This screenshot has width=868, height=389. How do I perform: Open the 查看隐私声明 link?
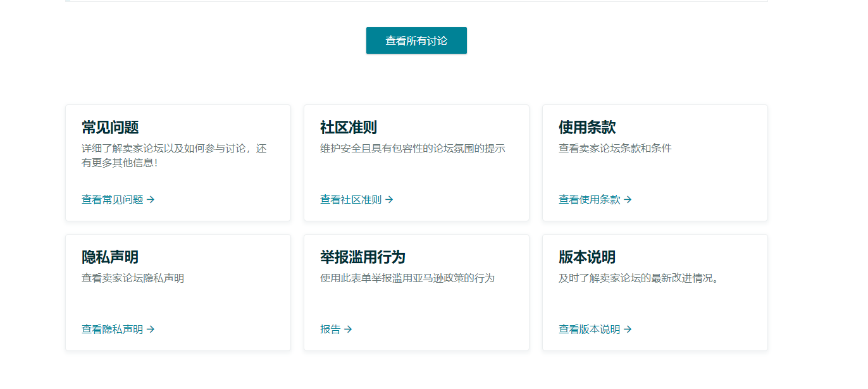pyautogui.click(x=118, y=329)
